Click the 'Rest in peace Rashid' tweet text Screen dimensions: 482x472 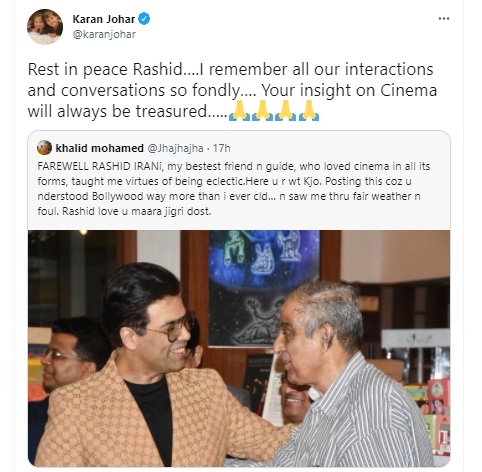[232, 90]
